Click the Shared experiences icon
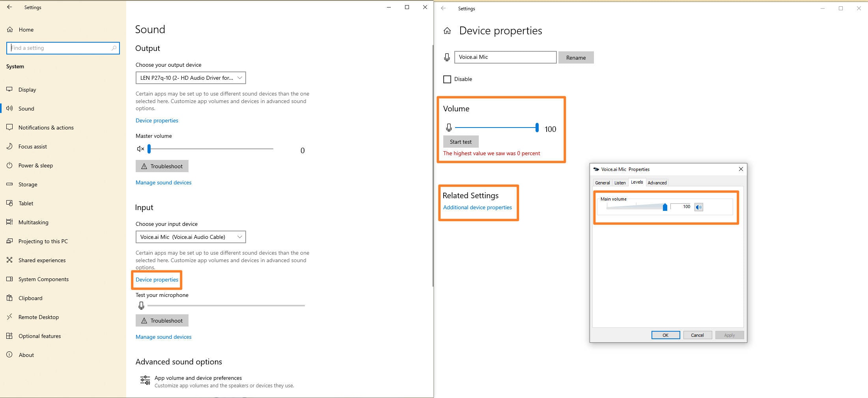Viewport: 868px width, 398px height. point(10,260)
